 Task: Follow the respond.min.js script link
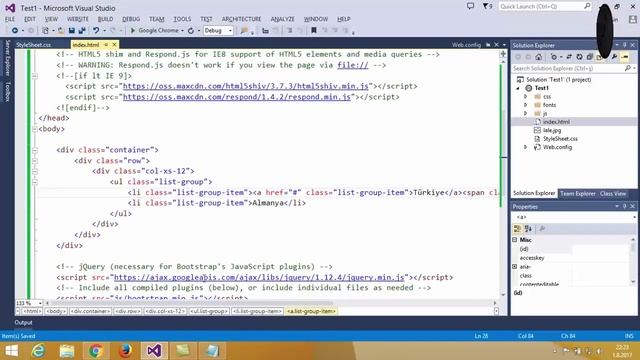237,97
